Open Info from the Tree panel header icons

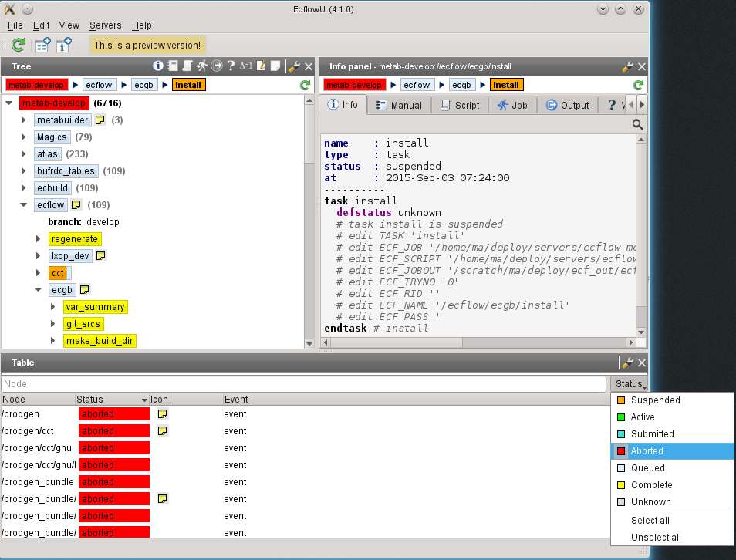158,66
